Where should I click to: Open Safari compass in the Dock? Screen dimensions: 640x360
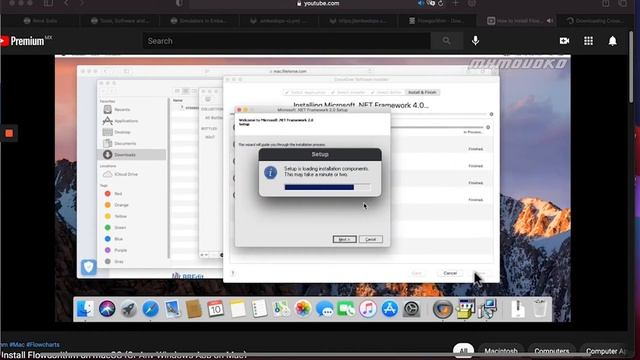pos(150,309)
